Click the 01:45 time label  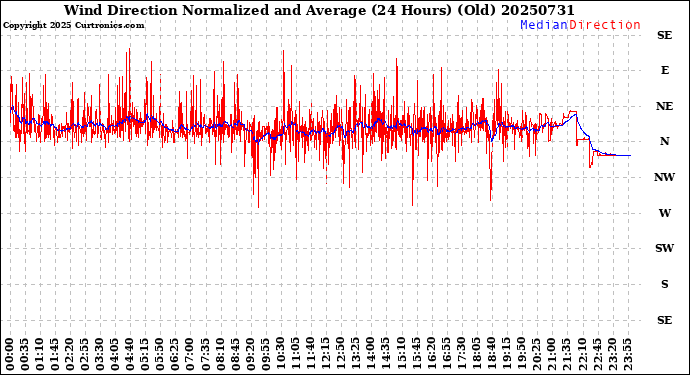click(x=55, y=354)
